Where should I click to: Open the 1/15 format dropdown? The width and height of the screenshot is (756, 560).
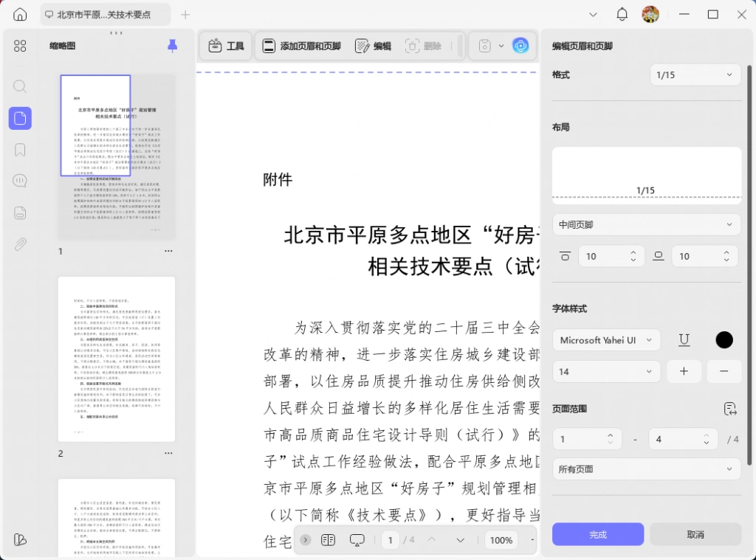coord(695,75)
